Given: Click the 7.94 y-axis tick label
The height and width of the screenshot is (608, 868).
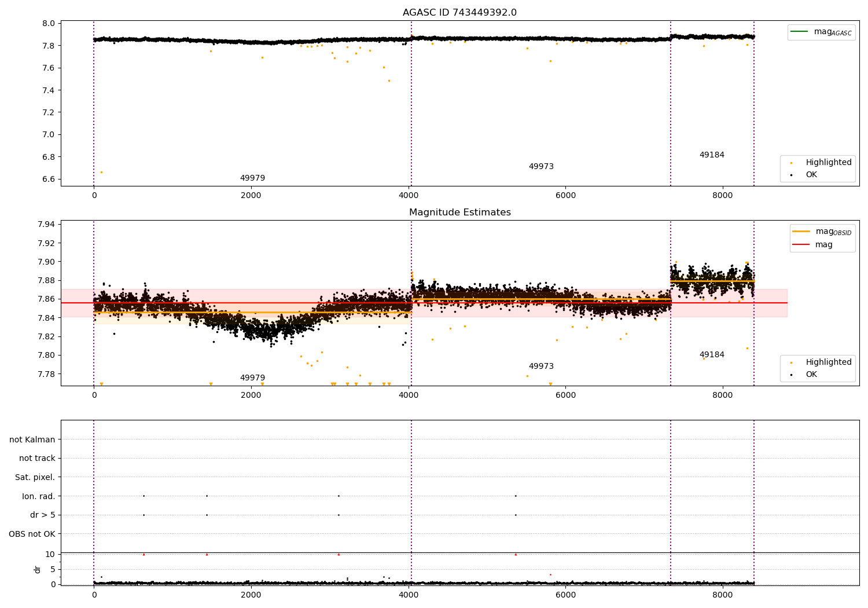Looking at the screenshot, I should tap(46, 225).
